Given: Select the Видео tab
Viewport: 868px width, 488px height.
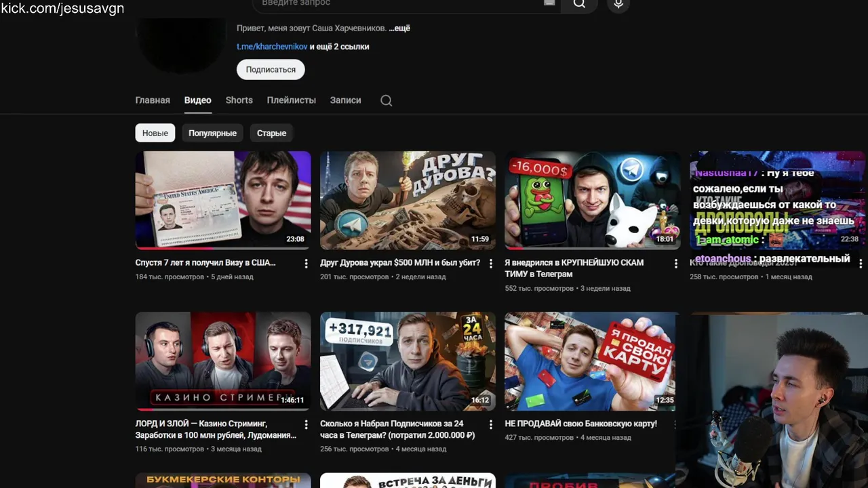Looking at the screenshot, I should click(x=198, y=100).
